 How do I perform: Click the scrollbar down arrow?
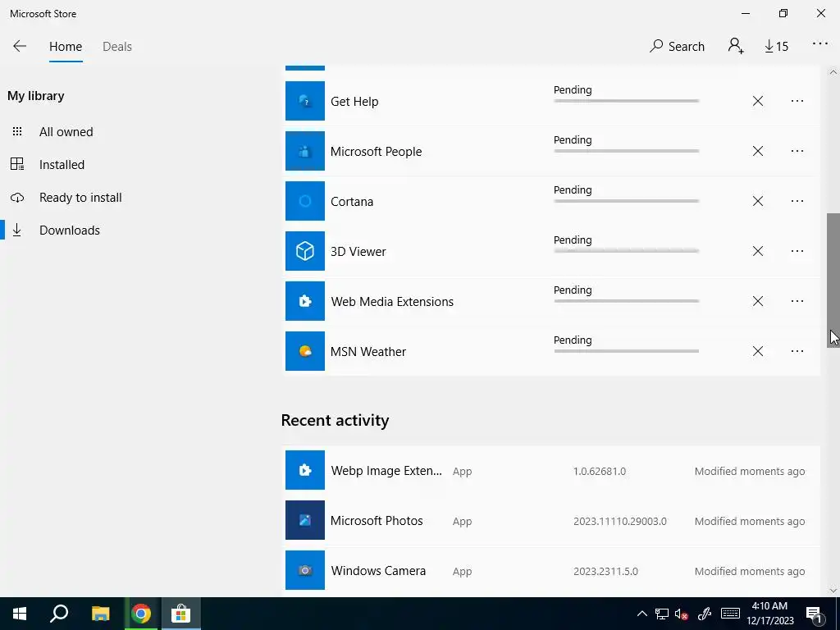click(833, 591)
